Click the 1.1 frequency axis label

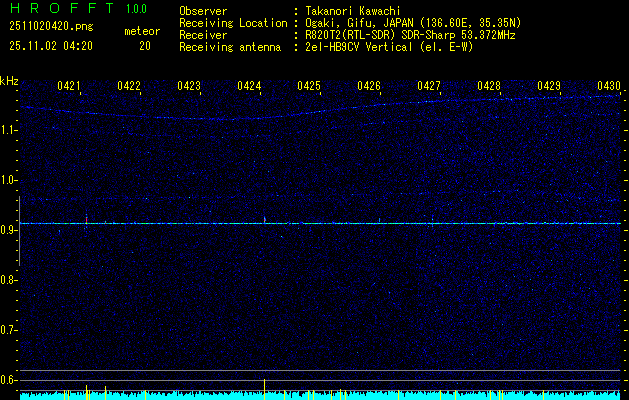point(10,130)
